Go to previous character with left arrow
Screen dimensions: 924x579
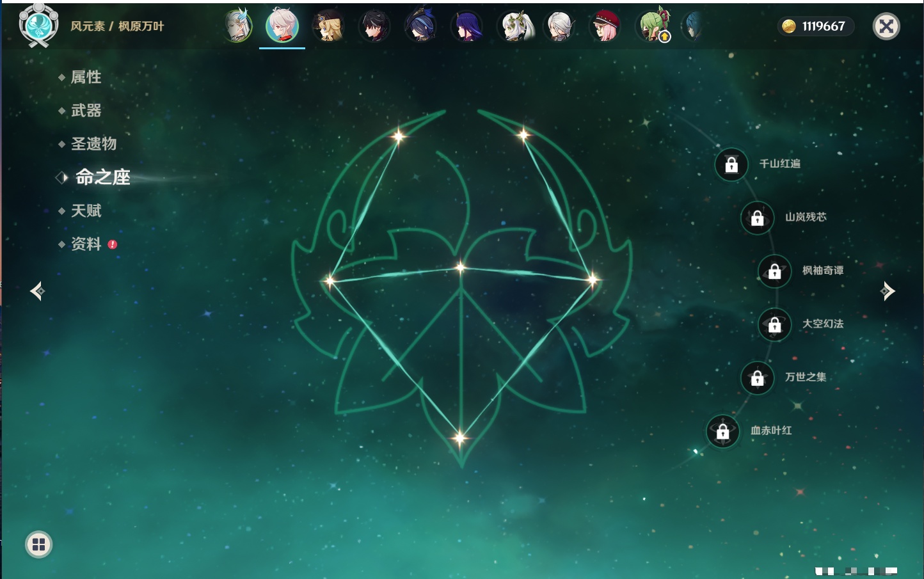pyautogui.click(x=37, y=291)
